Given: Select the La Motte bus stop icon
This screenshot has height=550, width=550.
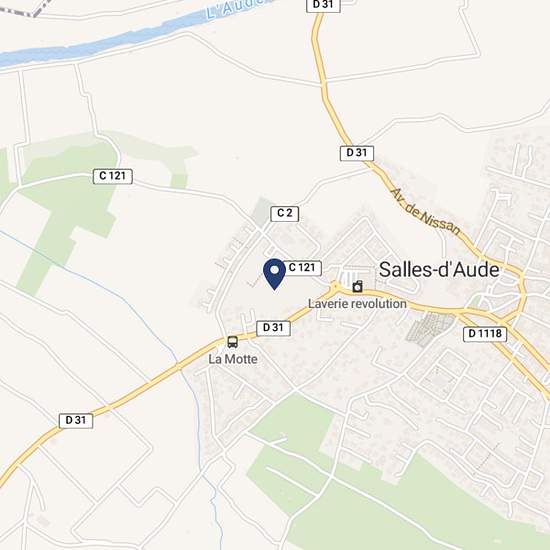Looking at the screenshot, I should (233, 342).
